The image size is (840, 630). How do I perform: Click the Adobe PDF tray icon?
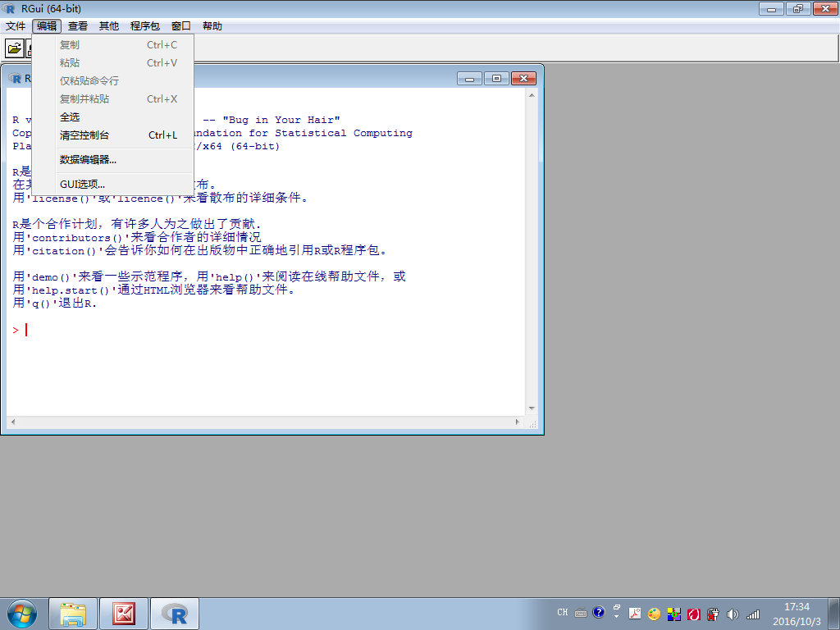click(x=635, y=614)
